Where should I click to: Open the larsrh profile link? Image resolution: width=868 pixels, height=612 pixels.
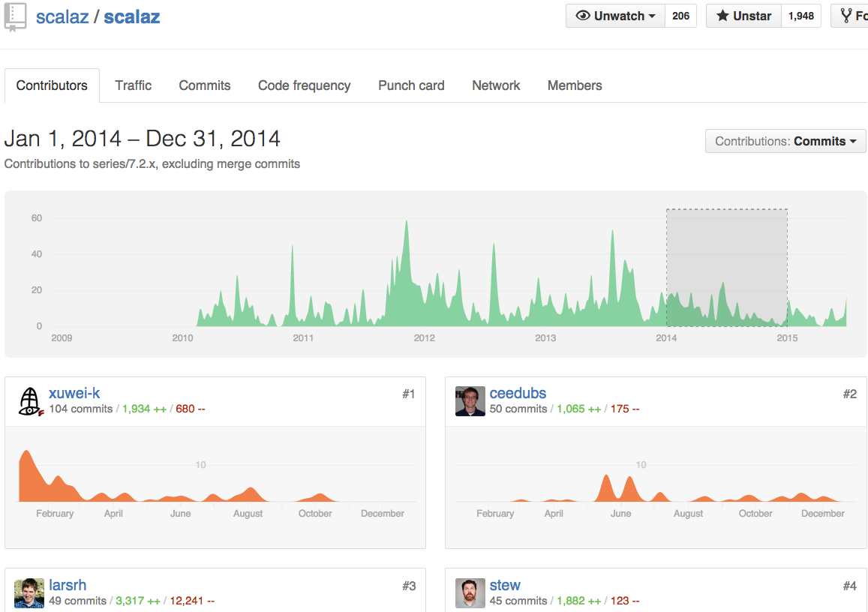pos(68,585)
